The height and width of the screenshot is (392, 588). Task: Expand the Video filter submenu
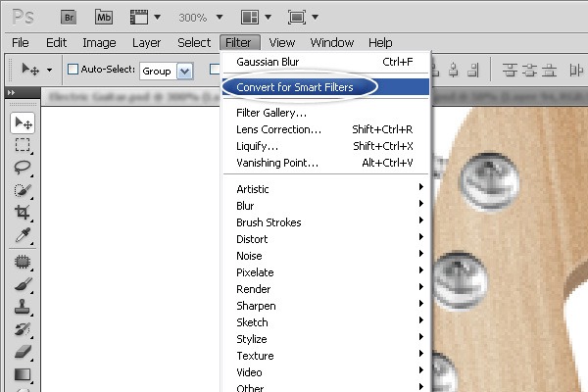click(x=325, y=372)
